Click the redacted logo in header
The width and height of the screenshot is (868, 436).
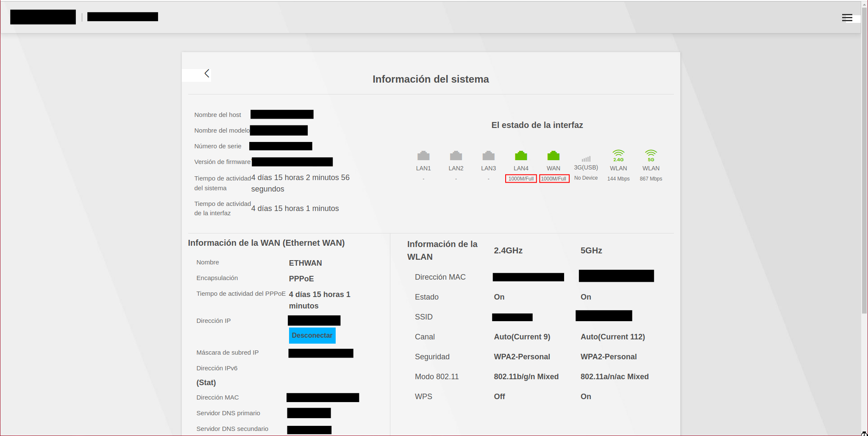[x=43, y=17]
